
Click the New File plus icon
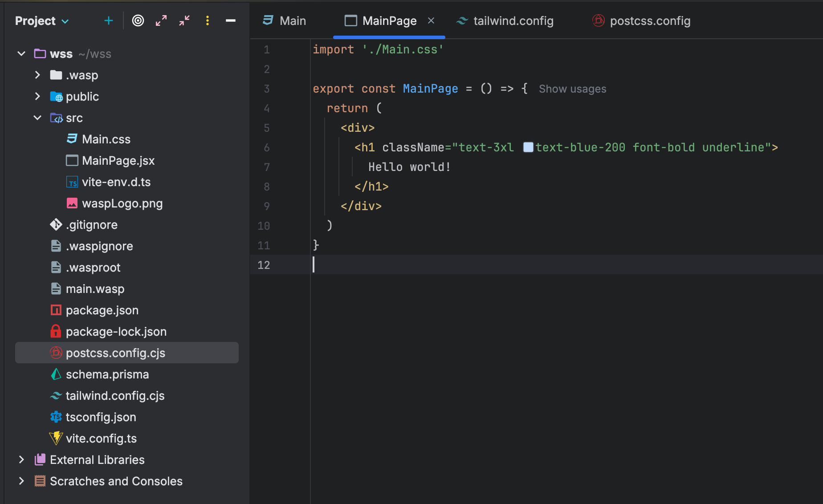(108, 20)
